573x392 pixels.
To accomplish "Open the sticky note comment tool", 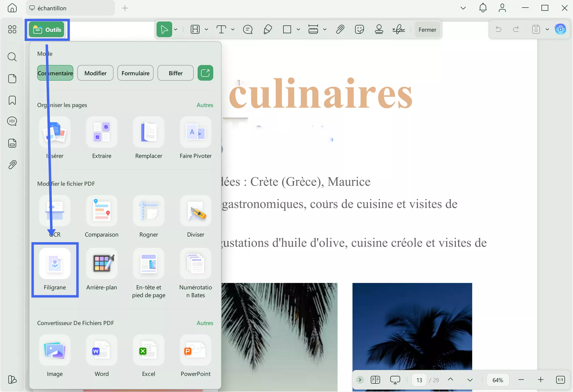I will pyautogui.click(x=248, y=29).
